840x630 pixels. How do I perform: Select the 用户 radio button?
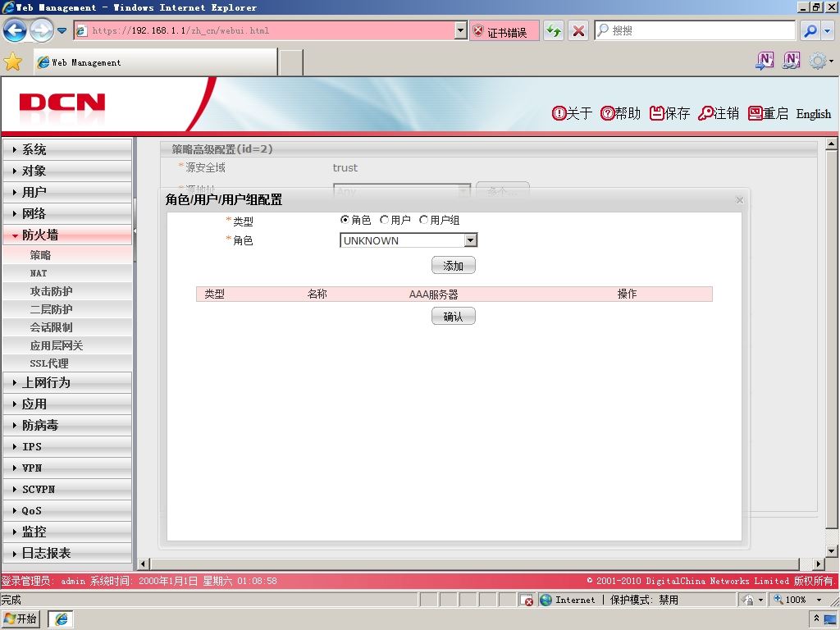[x=384, y=220]
